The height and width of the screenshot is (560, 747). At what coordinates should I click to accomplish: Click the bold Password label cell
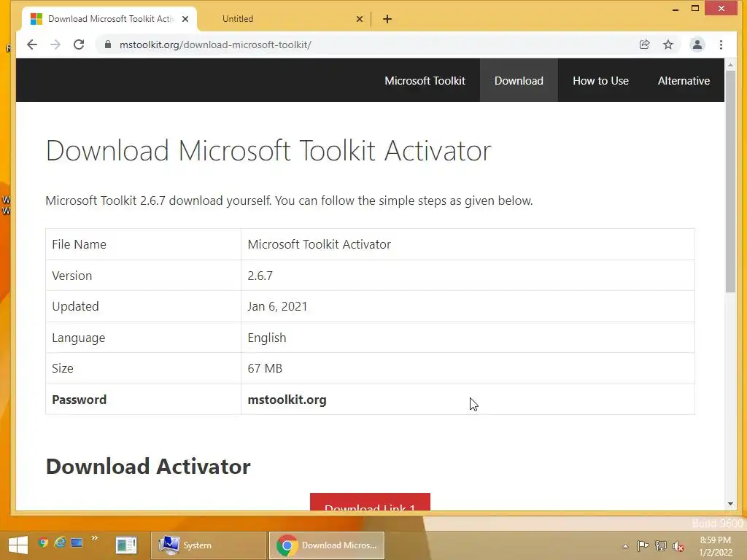[144, 399]
